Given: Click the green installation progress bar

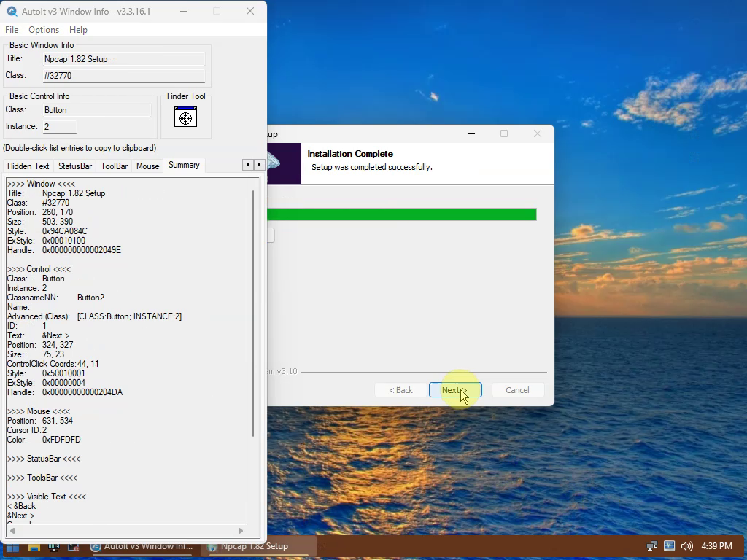Looking at the screenshot, I should [x=402, y=214].
